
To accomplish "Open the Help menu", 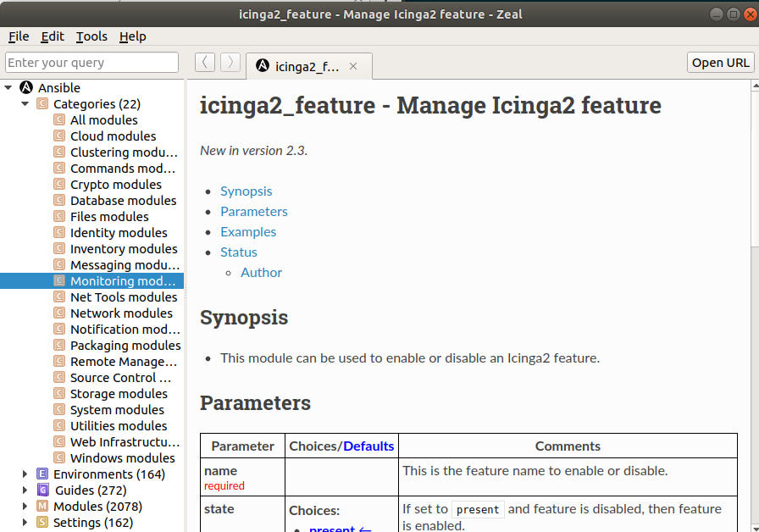I will 133,36.
